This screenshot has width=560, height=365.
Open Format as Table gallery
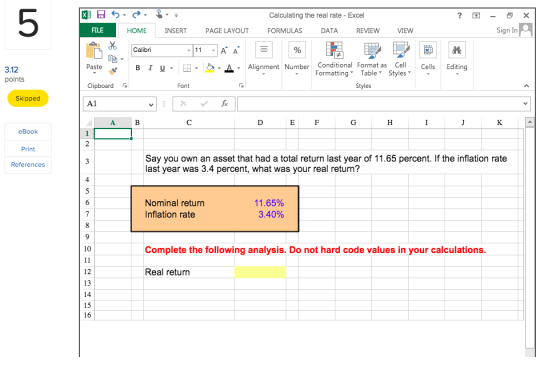[372, 59]
